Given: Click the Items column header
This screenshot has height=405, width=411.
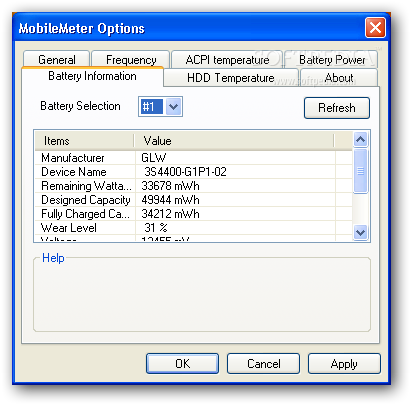Looking at the screenshot, I should click(85, 141).
